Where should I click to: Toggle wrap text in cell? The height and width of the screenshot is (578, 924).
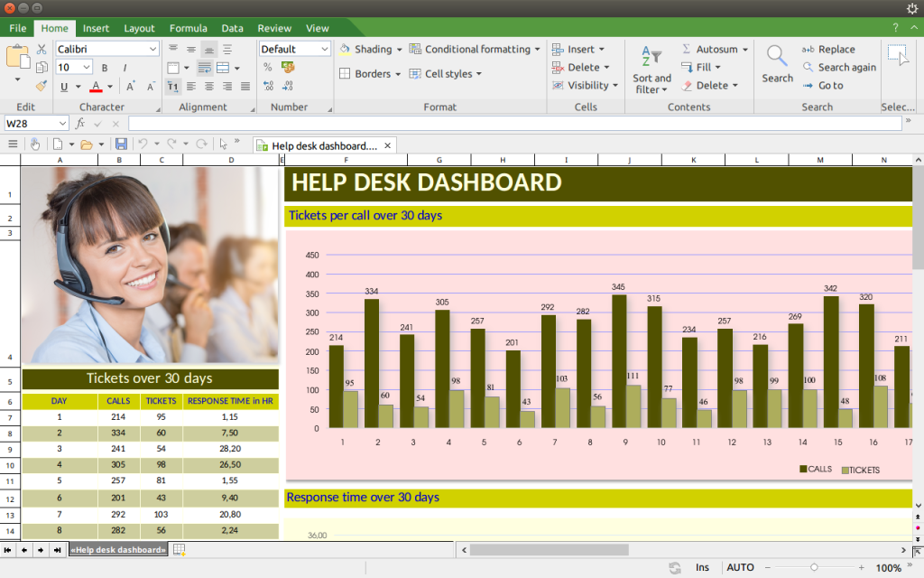pos(205,68)
